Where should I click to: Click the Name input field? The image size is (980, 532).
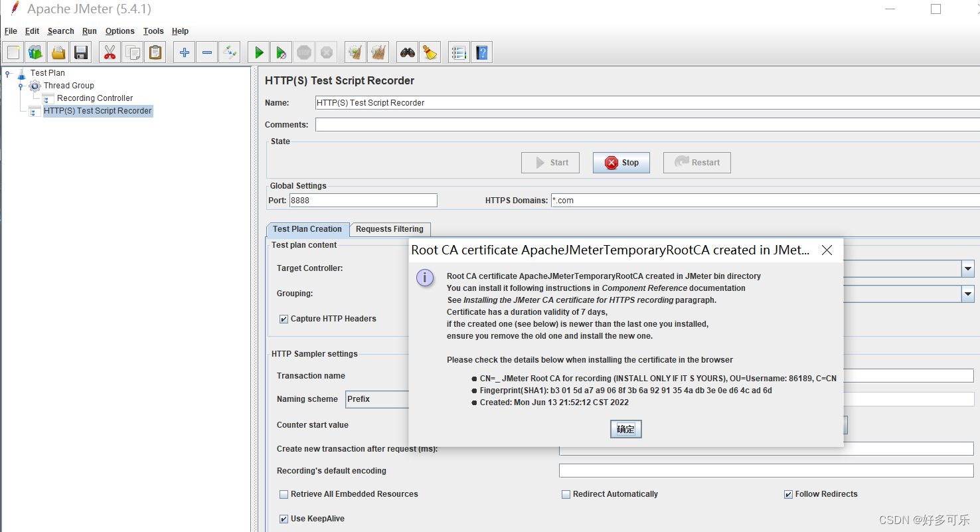pyautogui.click(x=647, y=103)
